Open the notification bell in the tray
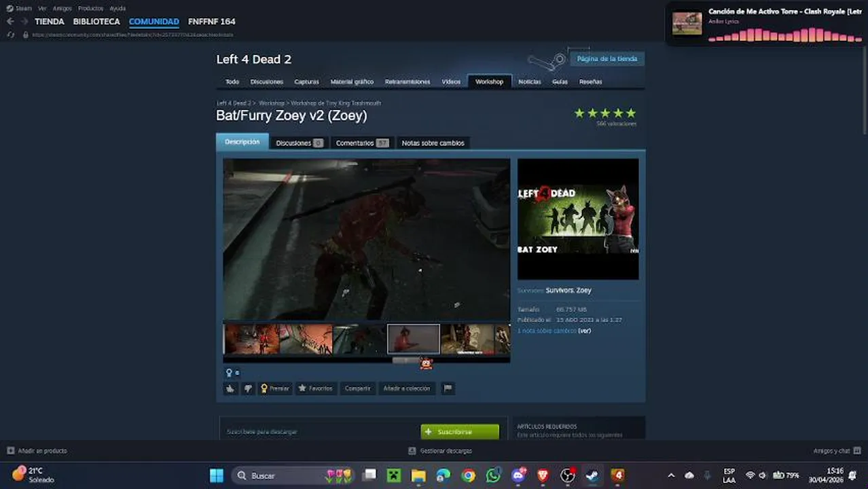The image size is (868, 489). tap(852, 475)
